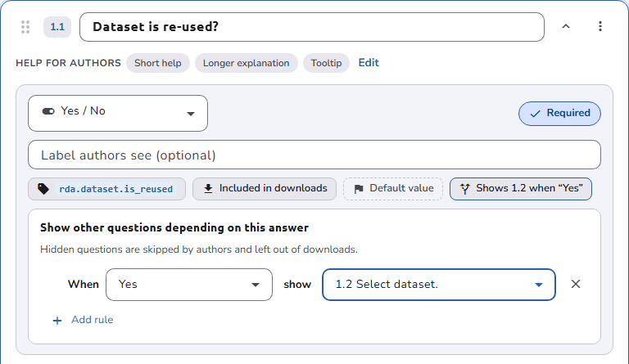Open the Yes / No answer type dropdown

click(x=118, y=113)
